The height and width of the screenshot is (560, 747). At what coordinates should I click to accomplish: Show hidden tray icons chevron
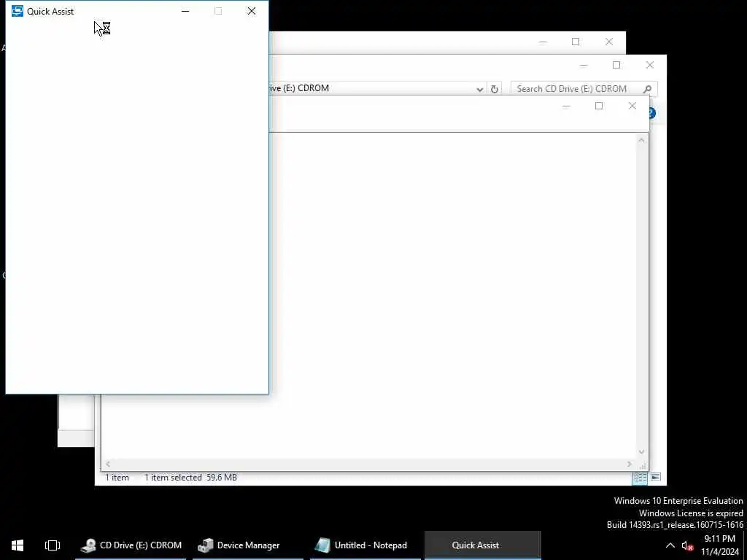670,545
